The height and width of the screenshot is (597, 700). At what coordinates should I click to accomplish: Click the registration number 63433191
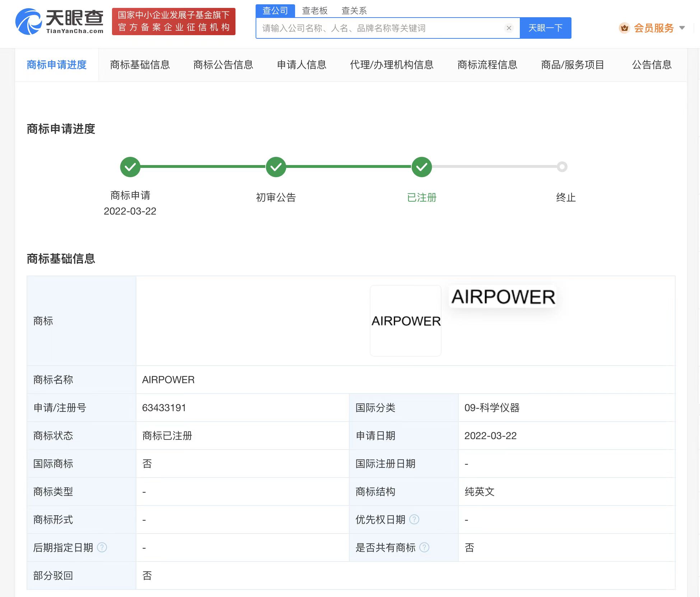tap(164, 408)
